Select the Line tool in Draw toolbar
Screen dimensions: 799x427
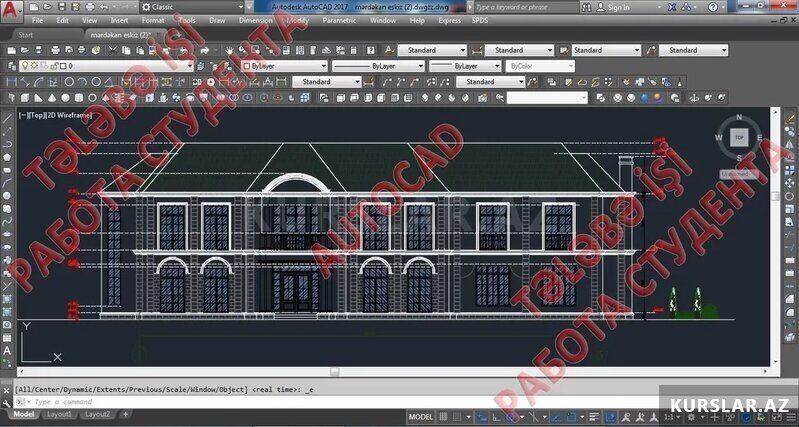[7, 117]
